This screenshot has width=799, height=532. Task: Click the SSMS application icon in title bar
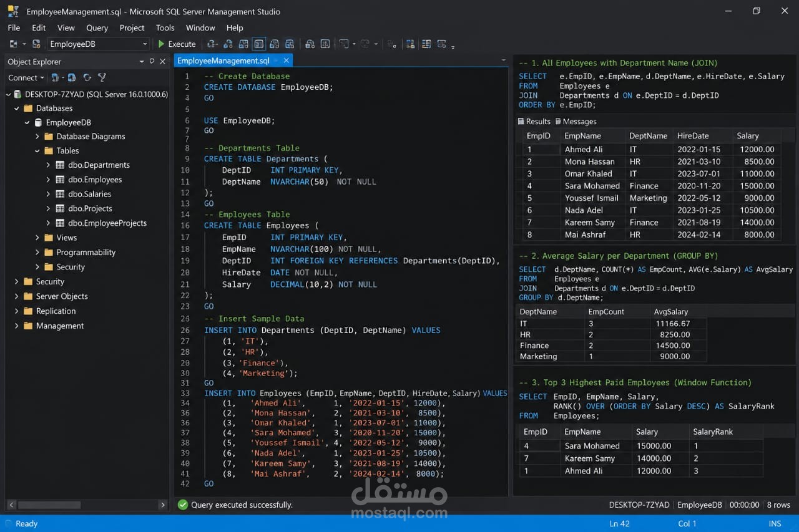tap(12, 11)
